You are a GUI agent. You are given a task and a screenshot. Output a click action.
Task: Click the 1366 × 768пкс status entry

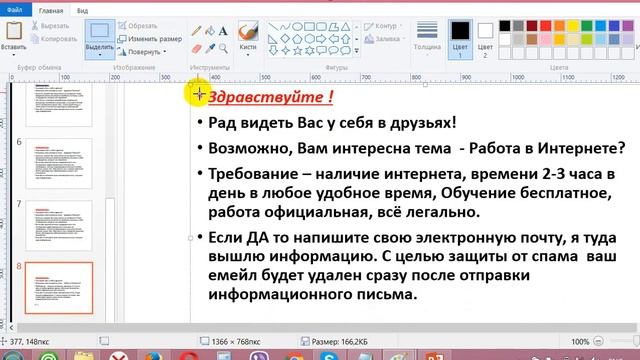coord(231,342)
